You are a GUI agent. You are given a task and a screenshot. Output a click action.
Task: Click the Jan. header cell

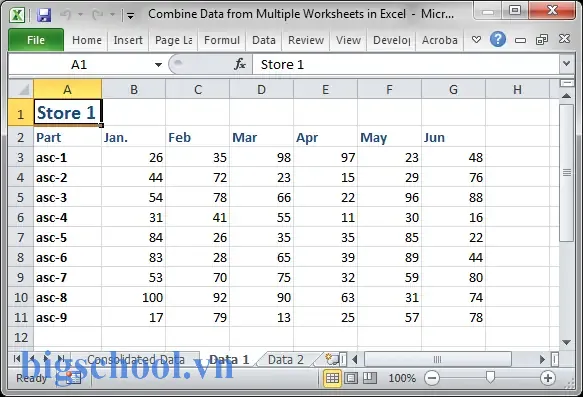click(x=133, y=137)
